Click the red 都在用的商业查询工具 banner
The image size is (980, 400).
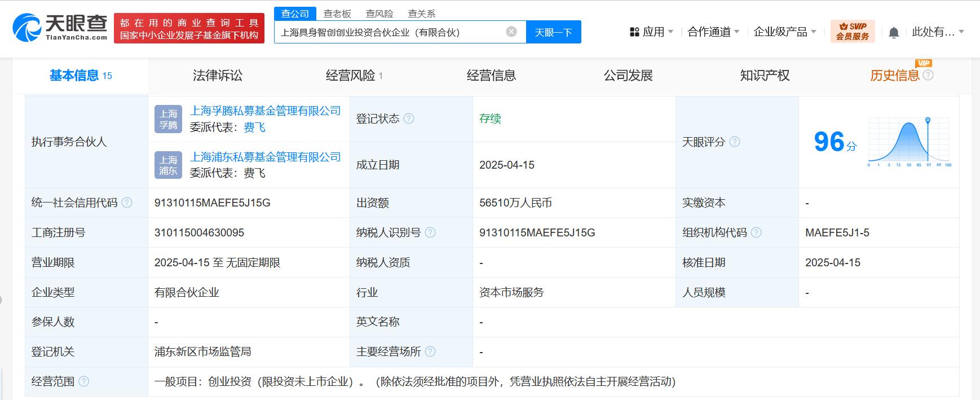coord(189,28)
